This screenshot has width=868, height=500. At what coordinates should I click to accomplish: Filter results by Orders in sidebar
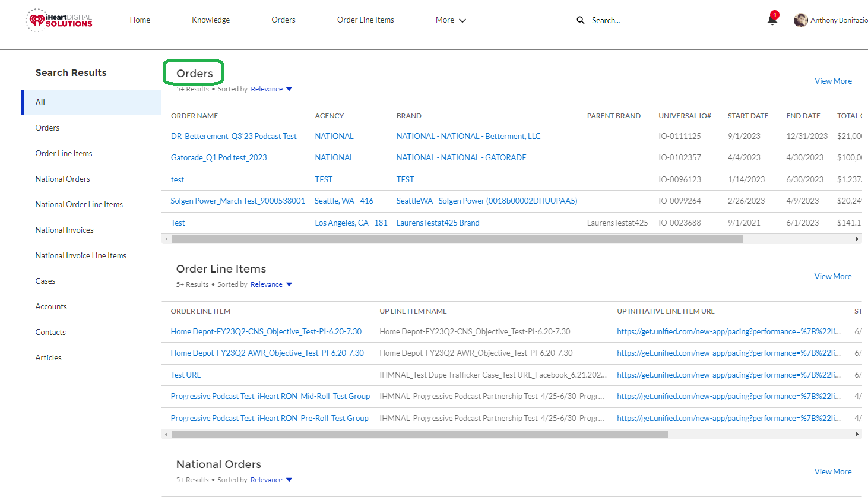tap(47, 128)
